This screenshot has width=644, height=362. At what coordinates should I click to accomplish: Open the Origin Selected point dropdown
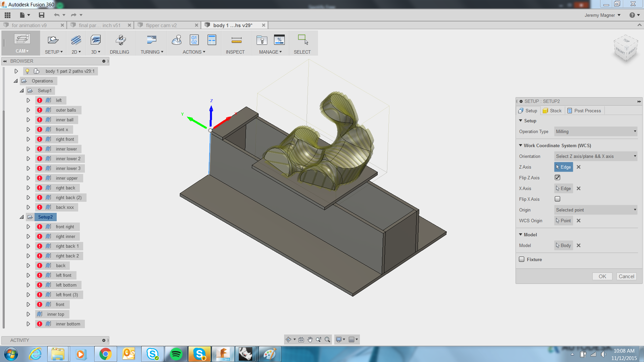tap(596, 210)
